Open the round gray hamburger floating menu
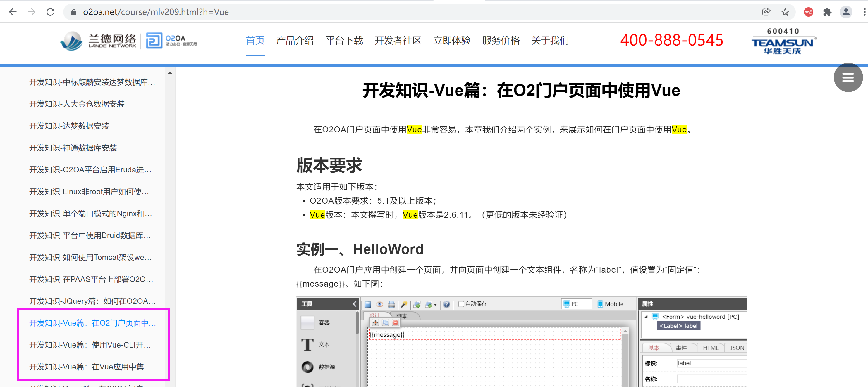The width and height of the screenshot is (868, 387). click(848, 77)
